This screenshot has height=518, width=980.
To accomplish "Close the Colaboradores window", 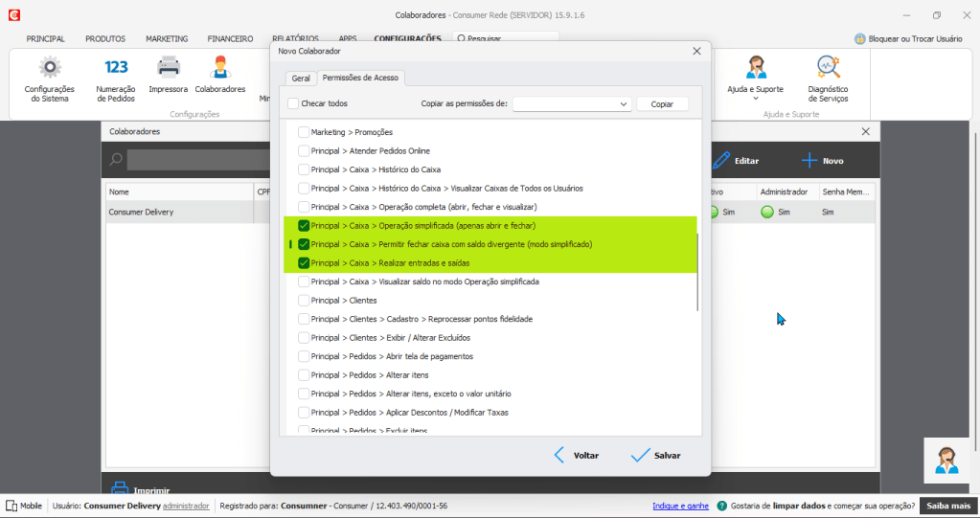I will 866,131.
